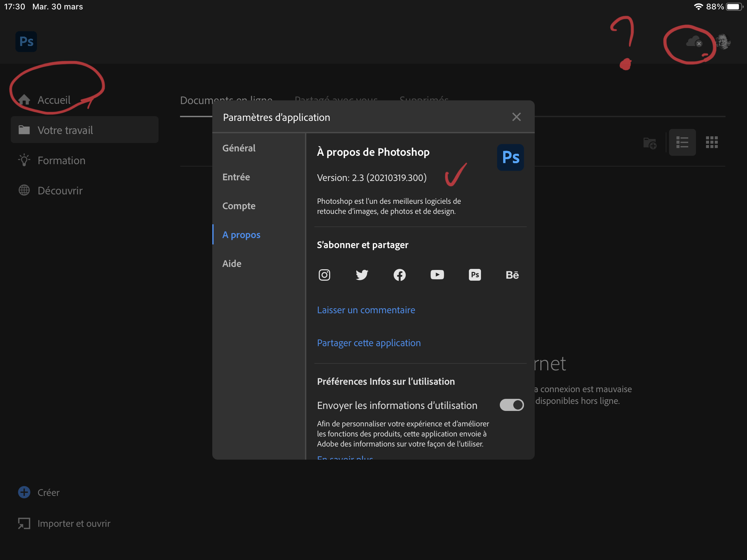Create a new folder with the folder-plus icon
Image resolution: width=747 pixels, height=560 pixels.
pyautogui.click(x=650, y=143)
